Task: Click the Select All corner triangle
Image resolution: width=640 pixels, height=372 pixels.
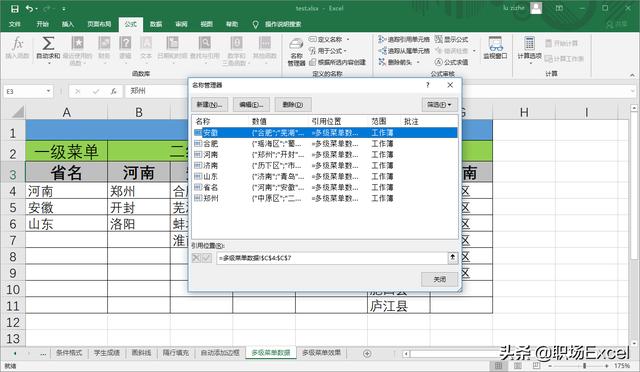Action: point(18,112)
